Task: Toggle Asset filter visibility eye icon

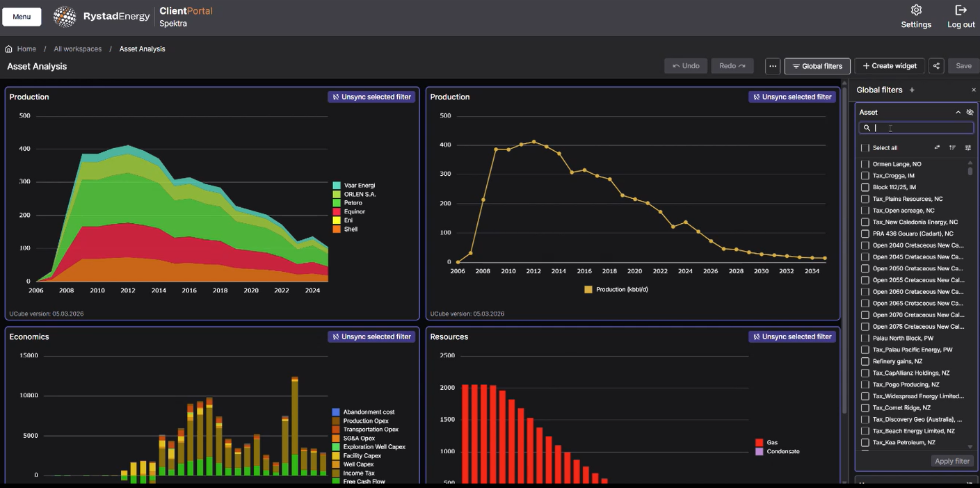Action: 970,112
